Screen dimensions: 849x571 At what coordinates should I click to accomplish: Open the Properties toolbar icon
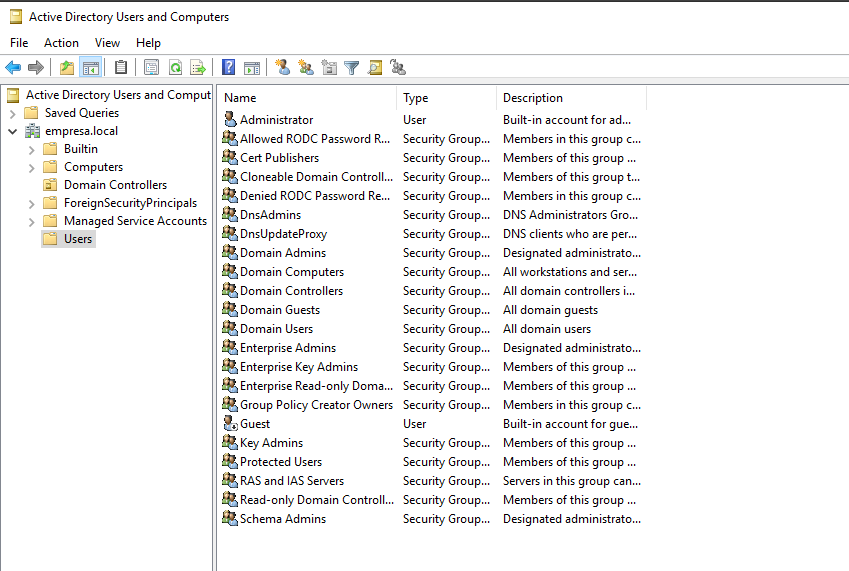coord(152,68)
